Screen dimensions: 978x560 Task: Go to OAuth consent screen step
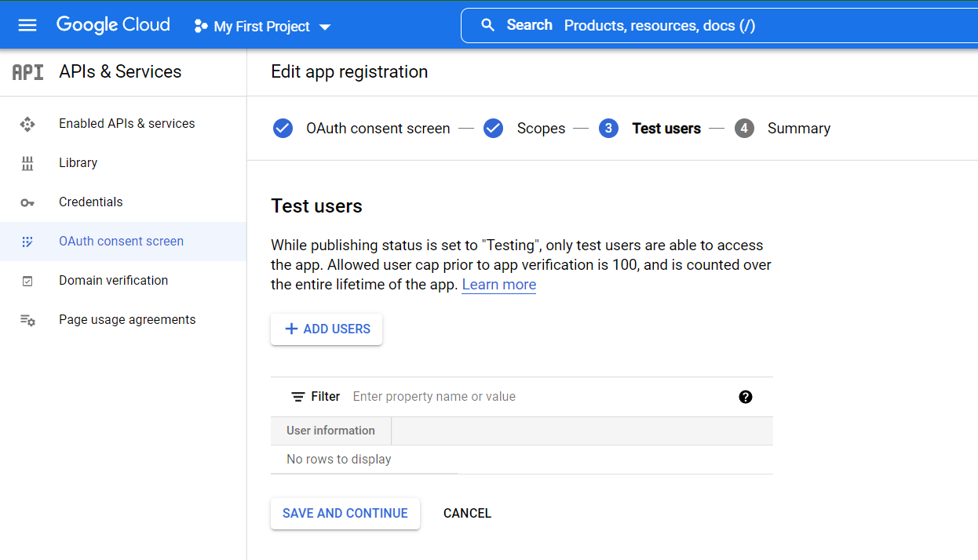point(378,129)
